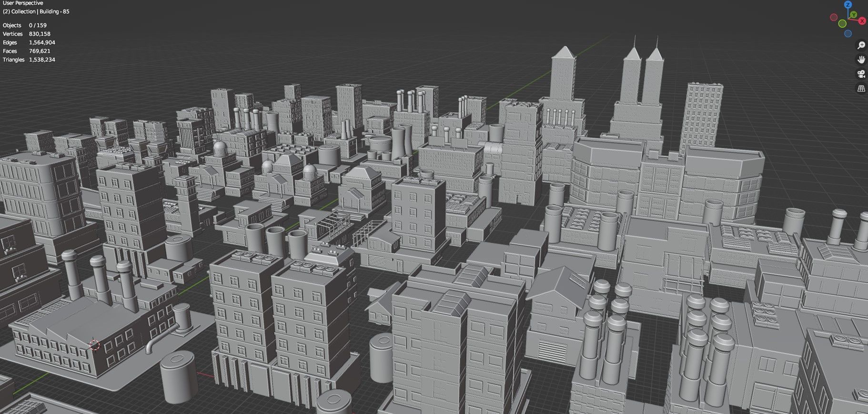The width and height of the screenshot is (868, 414).
Task: Click the Vertices value '830,158'
Action: point(40,34)
